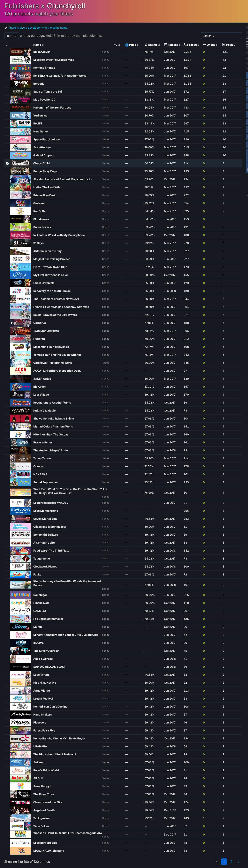
Task: Click the star icon in the Rating header
Action: tap(146, 45)
